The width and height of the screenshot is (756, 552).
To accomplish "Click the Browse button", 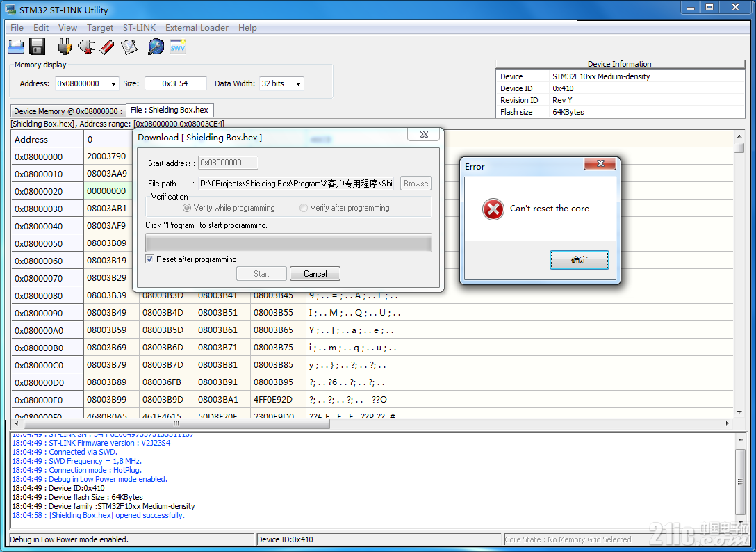I will coord(416,184).
